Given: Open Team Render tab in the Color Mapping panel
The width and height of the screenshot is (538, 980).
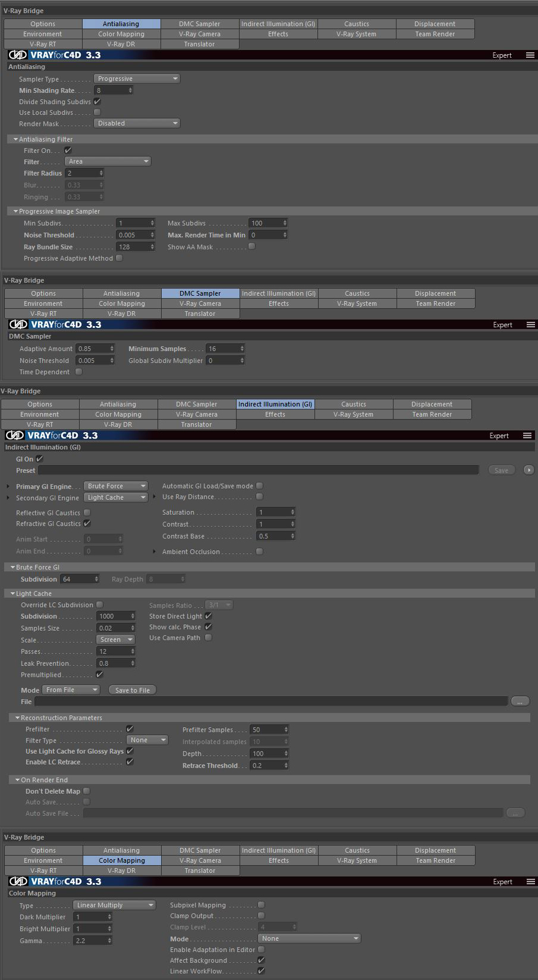Looking at the screenshot, I should point(436,860).
